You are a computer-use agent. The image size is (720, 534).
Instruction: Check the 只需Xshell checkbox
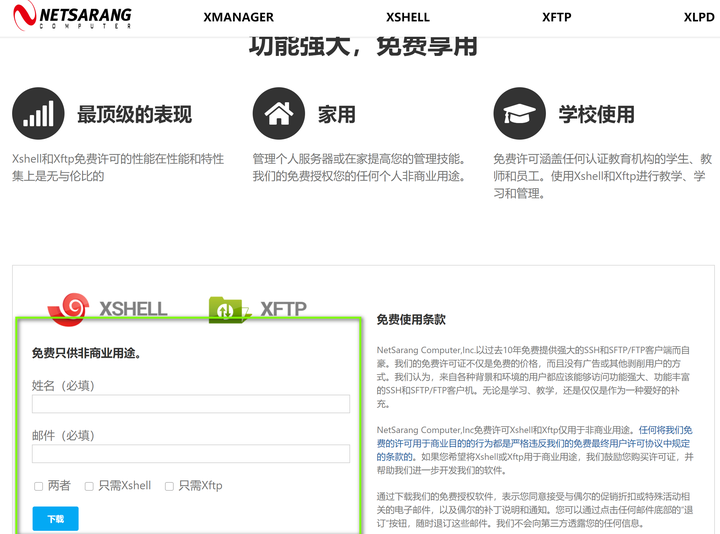(x=89, y=486)
